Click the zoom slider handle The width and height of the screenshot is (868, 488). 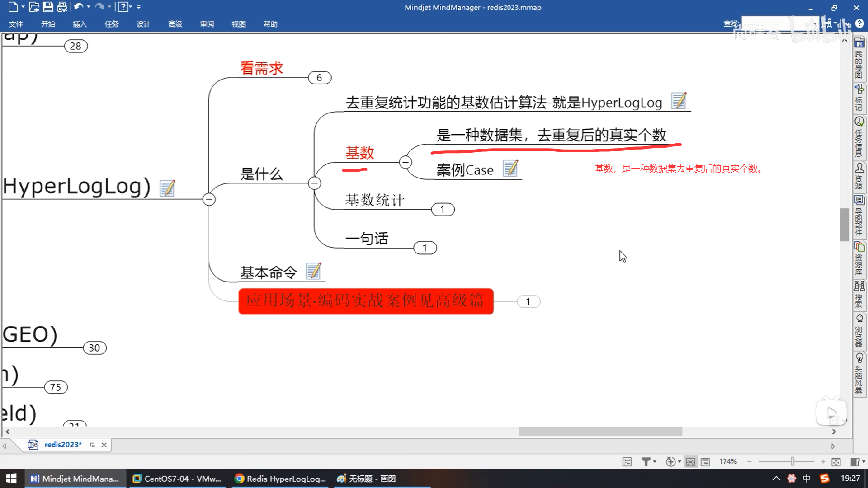(792, 461)
